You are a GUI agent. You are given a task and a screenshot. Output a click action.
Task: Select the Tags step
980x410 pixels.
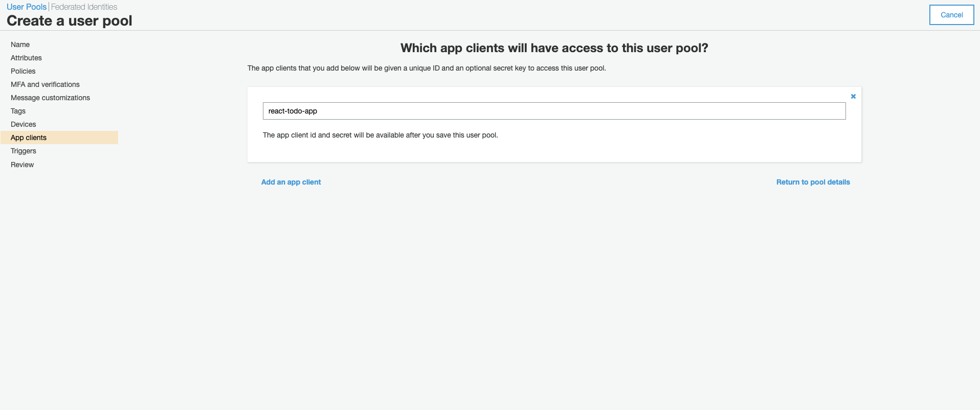click(x=18, y=111)
